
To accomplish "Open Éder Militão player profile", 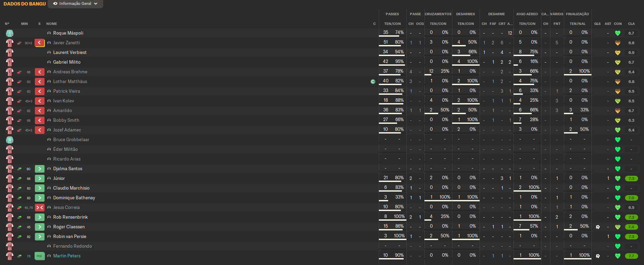I will pyautogui.click(x=65, y=149).
